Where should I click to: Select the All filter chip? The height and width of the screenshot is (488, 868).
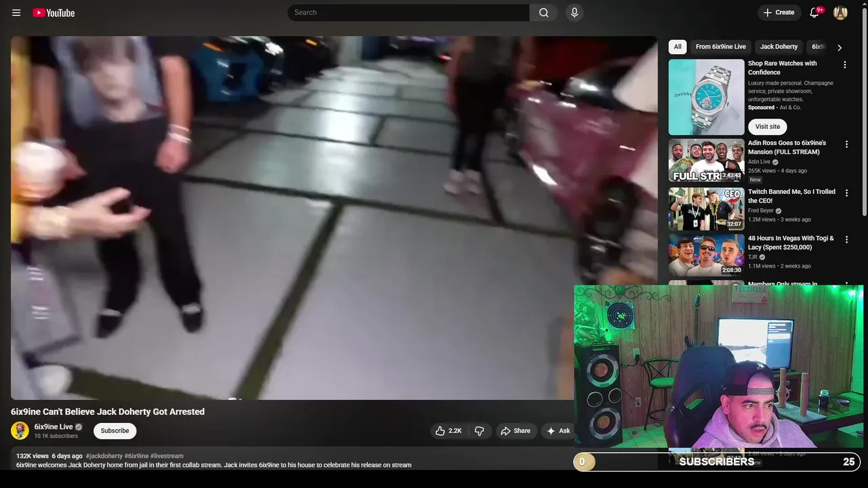click(x=677, y=47)
